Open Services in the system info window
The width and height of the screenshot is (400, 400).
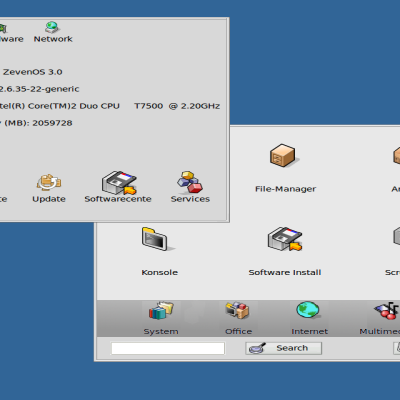click(x=190, y=187)
